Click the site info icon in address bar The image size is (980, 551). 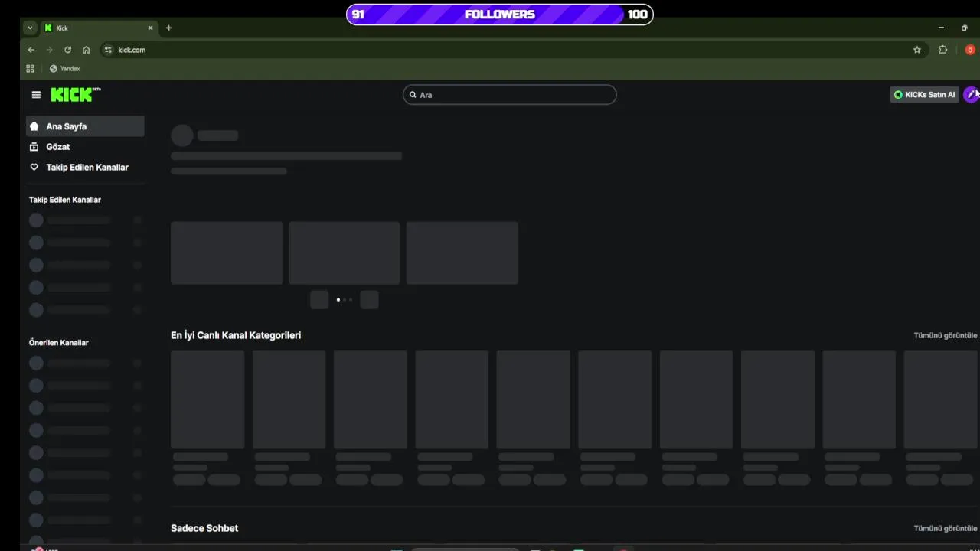click(x=108, y=50)
